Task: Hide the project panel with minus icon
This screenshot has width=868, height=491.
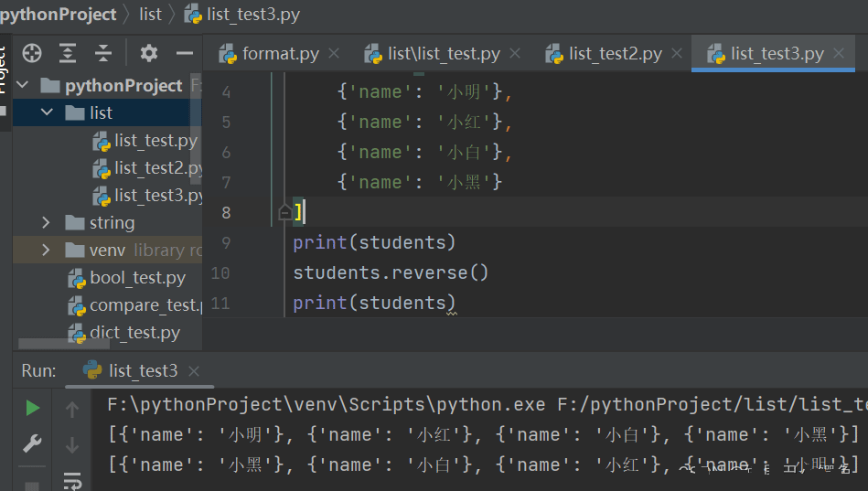Action: coord(185,53)
